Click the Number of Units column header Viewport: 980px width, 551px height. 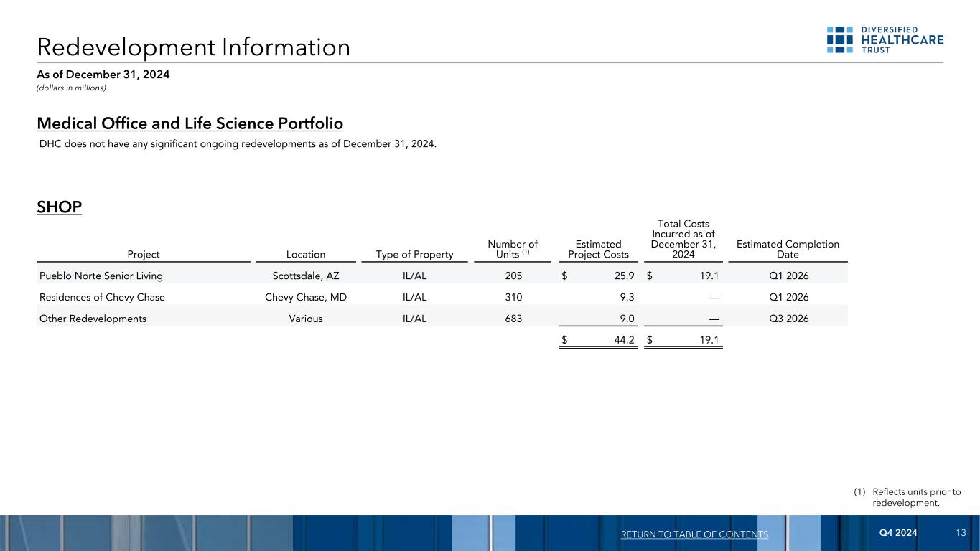pos(512,249)
